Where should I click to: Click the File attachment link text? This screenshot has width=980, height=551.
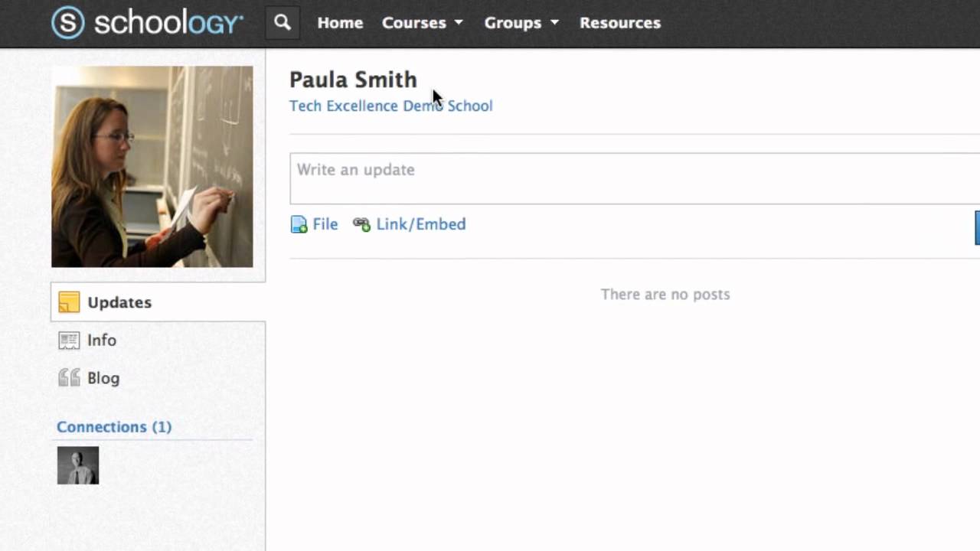pos(325,224)
